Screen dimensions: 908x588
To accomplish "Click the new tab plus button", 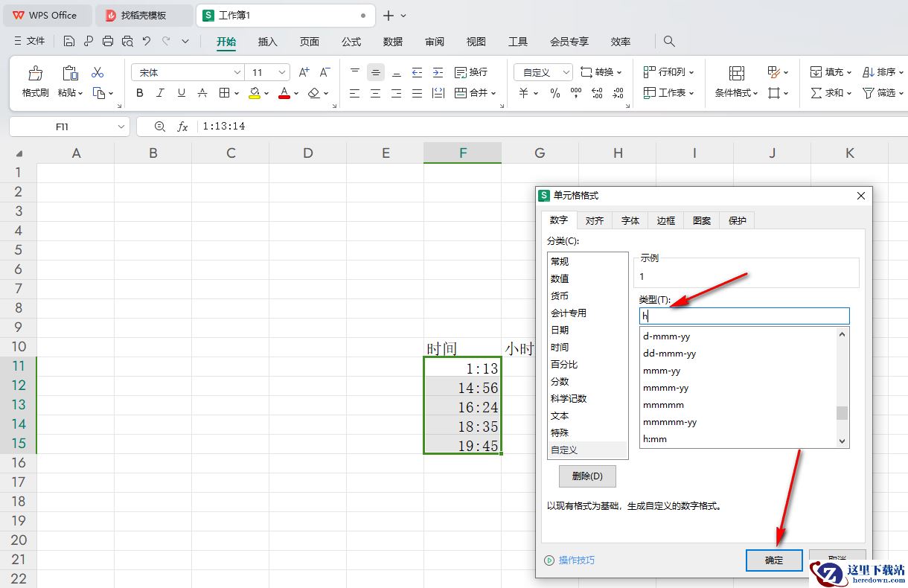I will [x=389, y=15].
